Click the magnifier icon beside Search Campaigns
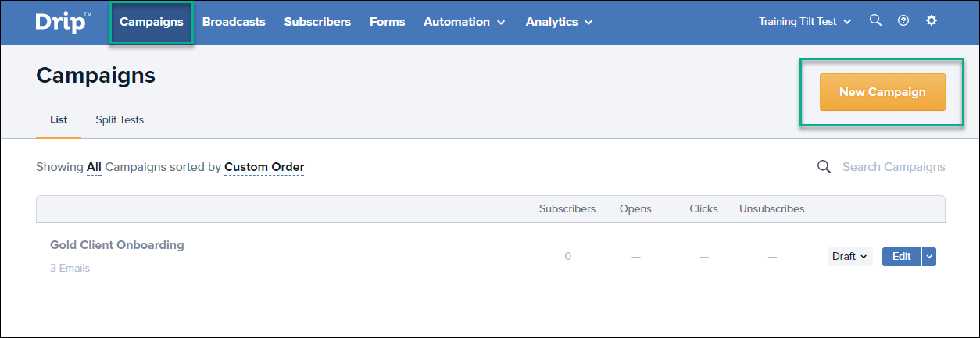Screen dimensions: 980x338 824,166
